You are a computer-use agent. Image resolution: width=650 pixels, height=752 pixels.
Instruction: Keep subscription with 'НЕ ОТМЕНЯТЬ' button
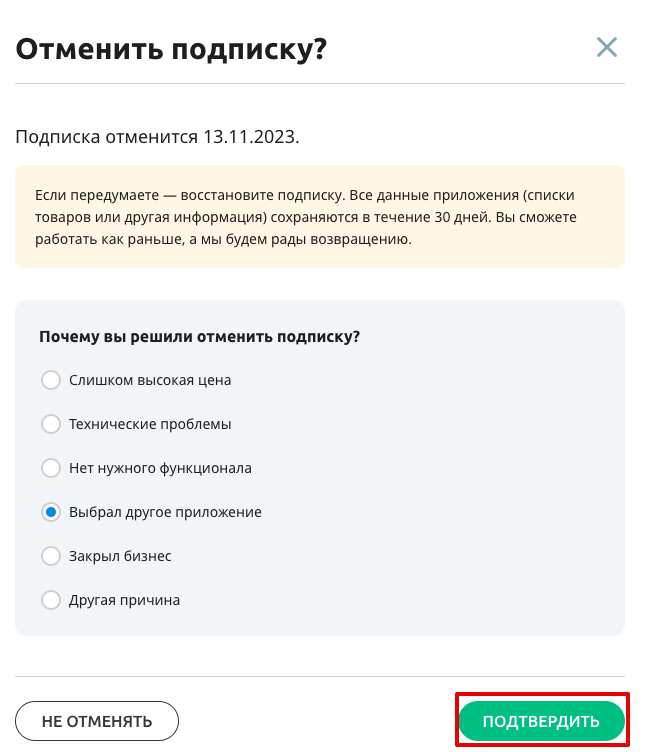(97, 721)
